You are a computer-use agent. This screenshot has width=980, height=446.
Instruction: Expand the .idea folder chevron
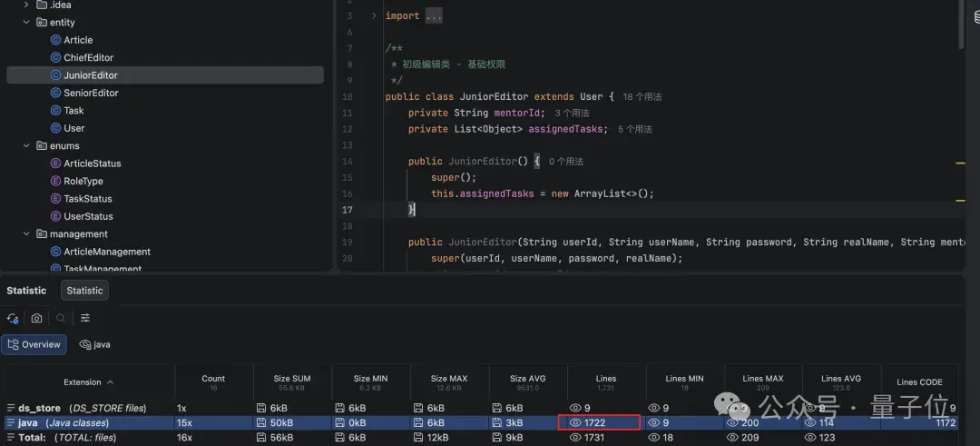(x=26, y=5)
